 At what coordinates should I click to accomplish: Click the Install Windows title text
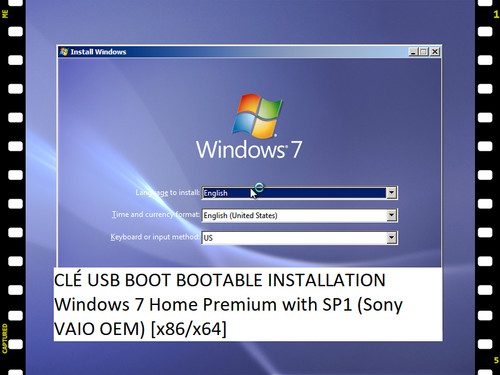pos(98,52)
